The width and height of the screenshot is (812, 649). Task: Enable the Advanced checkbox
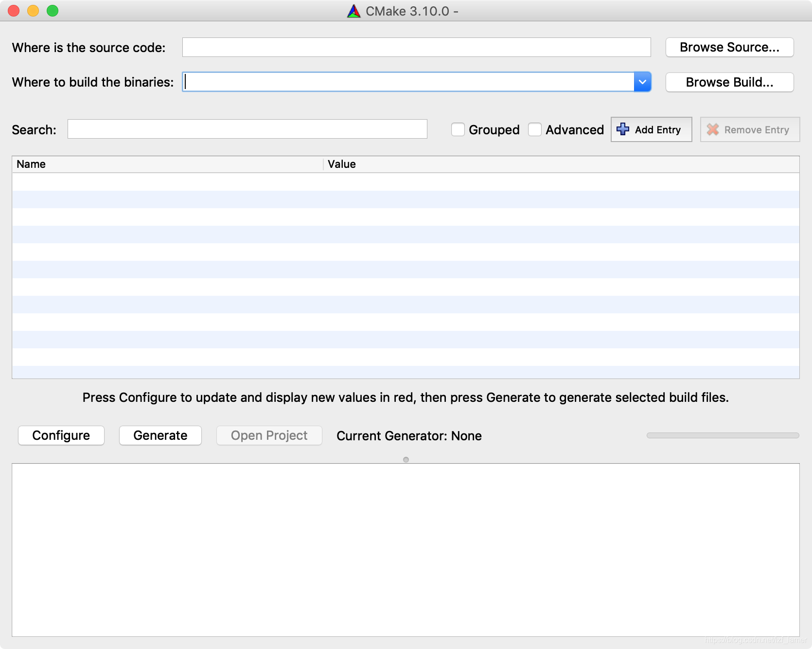coord(535,129)
